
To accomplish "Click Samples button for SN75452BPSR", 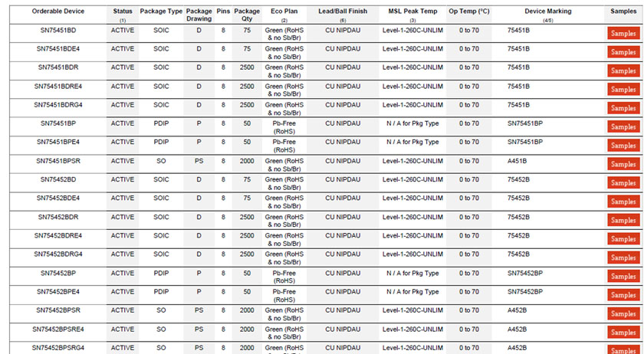I will [x=623, y=314].
